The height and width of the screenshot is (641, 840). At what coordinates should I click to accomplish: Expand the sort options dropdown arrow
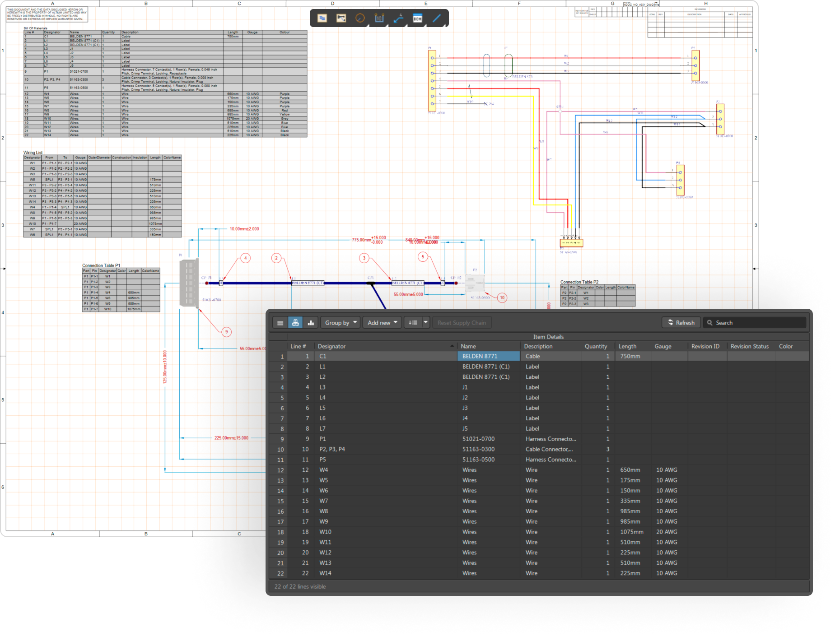pos(425,322)
